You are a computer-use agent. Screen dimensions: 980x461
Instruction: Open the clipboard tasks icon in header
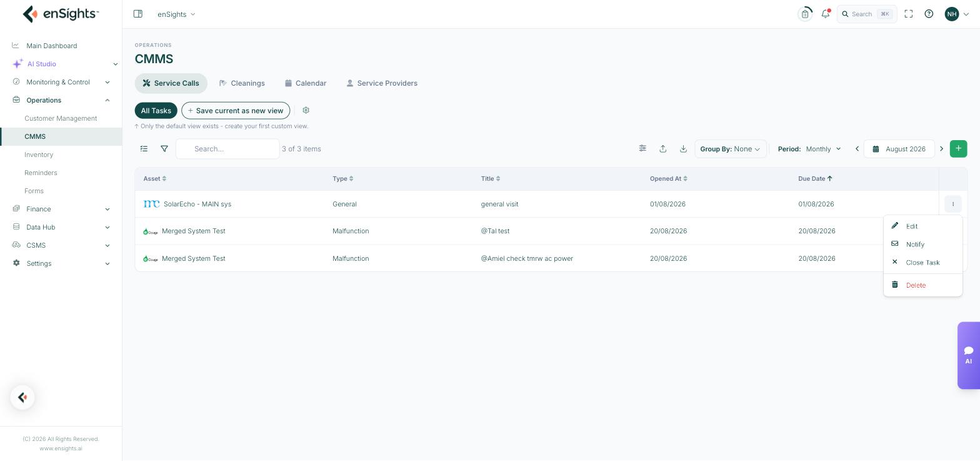coord(805,14)
